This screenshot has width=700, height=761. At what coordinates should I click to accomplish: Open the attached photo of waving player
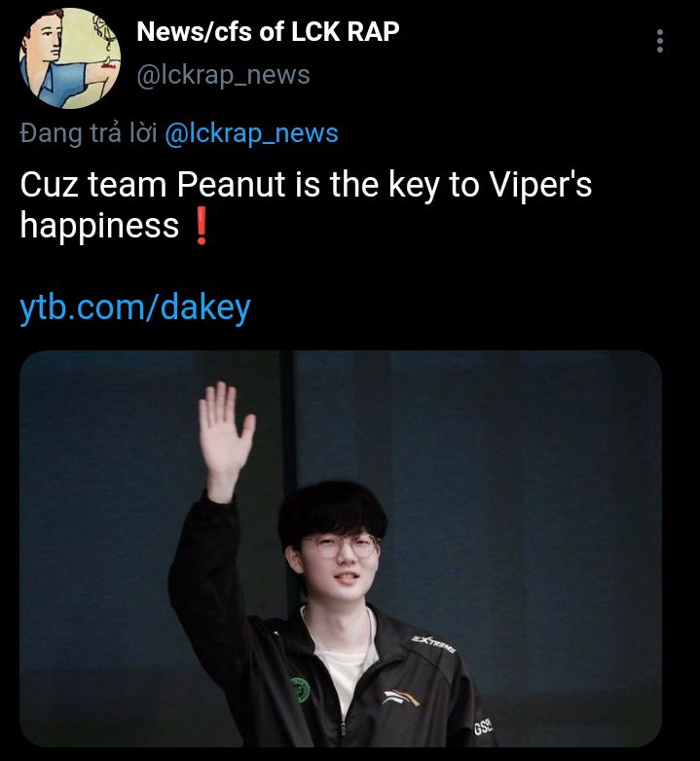click(x=341, y=549)
